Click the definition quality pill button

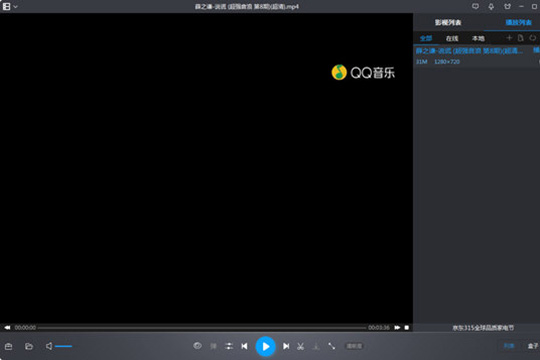tap(354, 346)
